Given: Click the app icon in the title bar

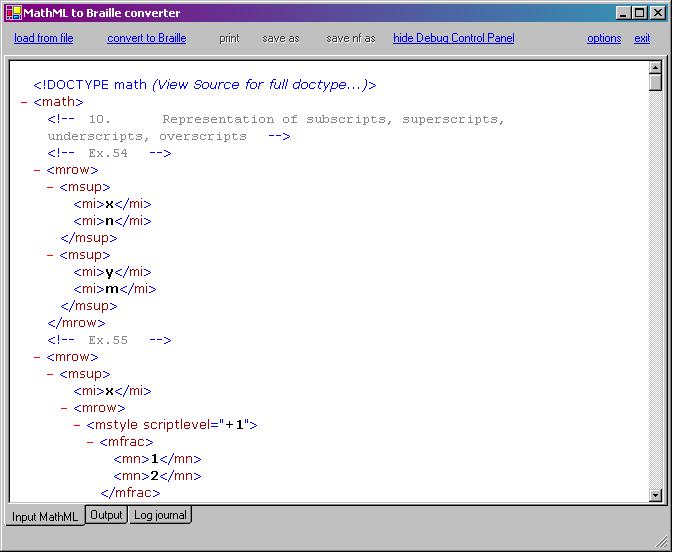Looking at the screenshot, I should [x=13, y=12].
